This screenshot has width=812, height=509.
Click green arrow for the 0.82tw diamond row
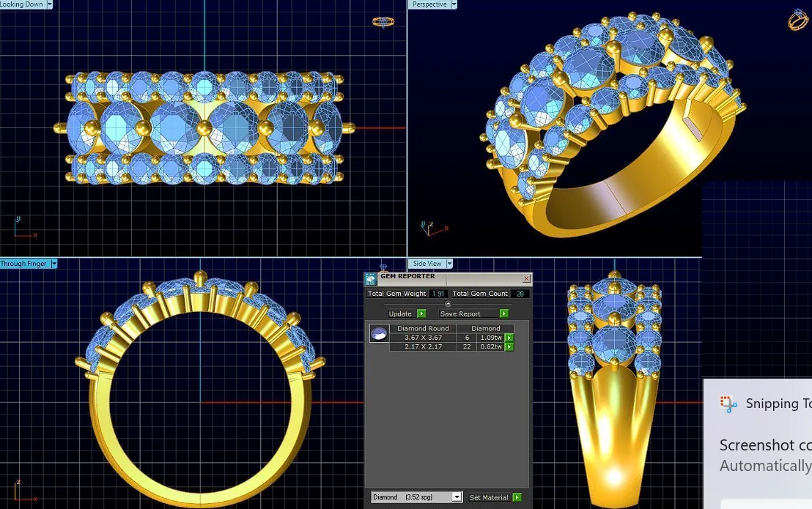coord(509,346)
